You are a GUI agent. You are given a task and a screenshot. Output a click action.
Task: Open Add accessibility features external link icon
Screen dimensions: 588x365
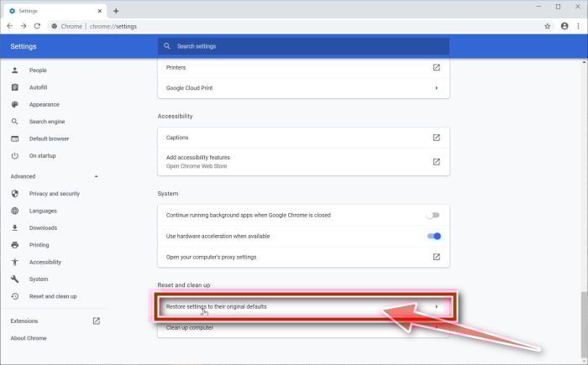coord(437,161)
